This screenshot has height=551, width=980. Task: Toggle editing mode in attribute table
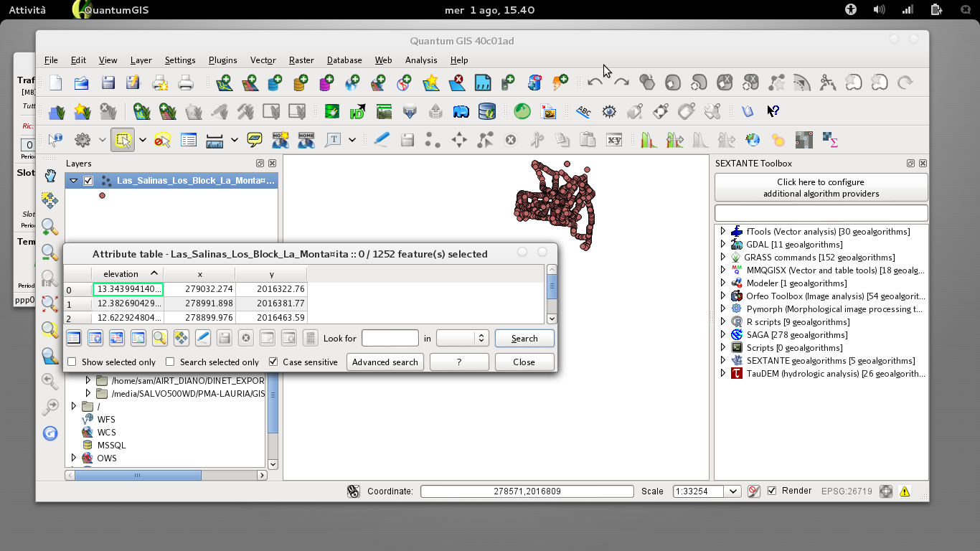(x=202, y=338)
